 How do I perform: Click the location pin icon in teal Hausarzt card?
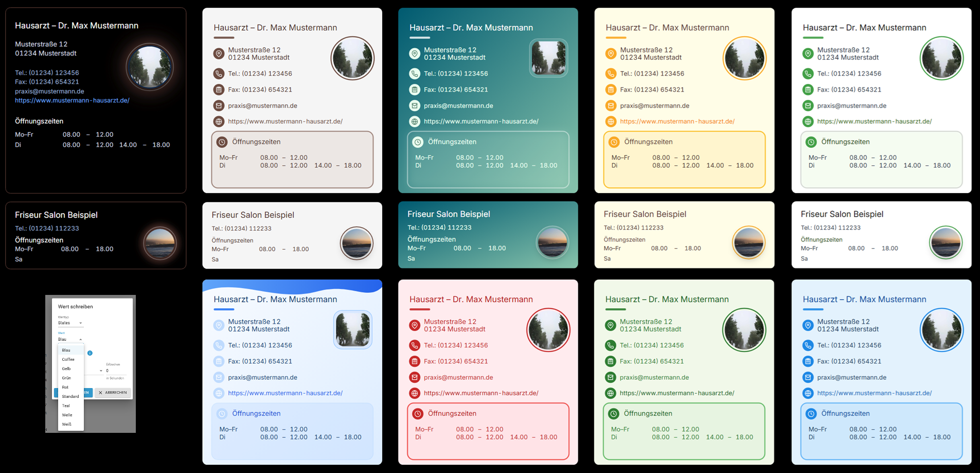415,54
